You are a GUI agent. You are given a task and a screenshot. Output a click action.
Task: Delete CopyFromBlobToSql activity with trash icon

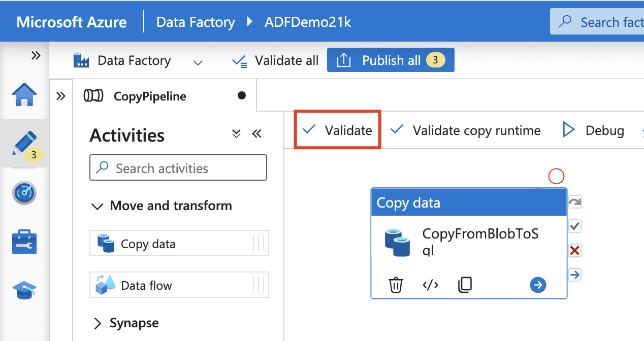coord(396,285)
